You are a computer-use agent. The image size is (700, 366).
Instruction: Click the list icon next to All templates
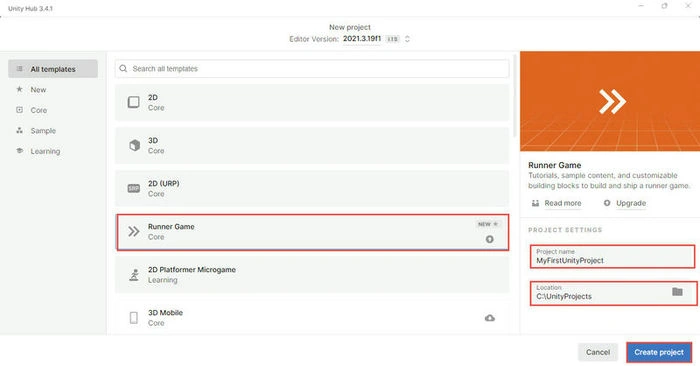19,69
